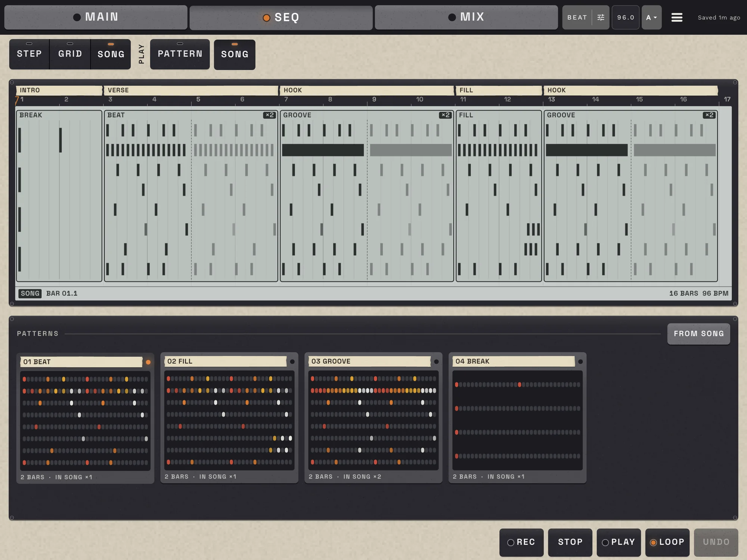The width and height of the screenshot is (747, 560).
Task: Click the STOP transport button
Action: coord(570,542)
